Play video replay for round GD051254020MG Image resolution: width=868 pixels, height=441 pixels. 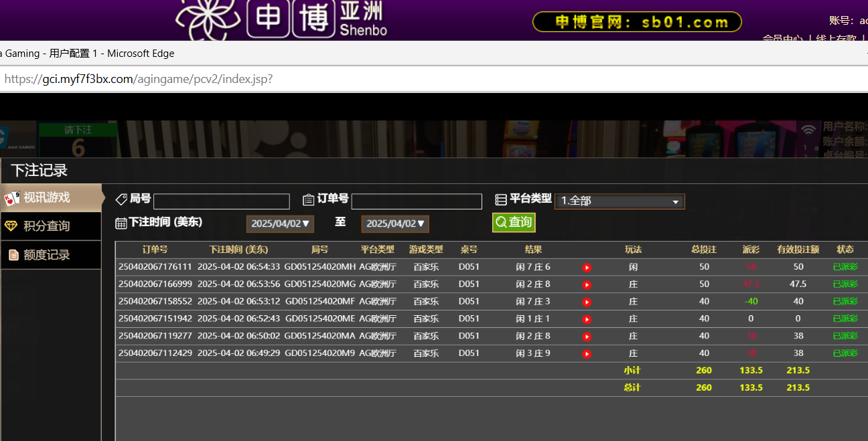pyautogui.click(x=587, y=284)
